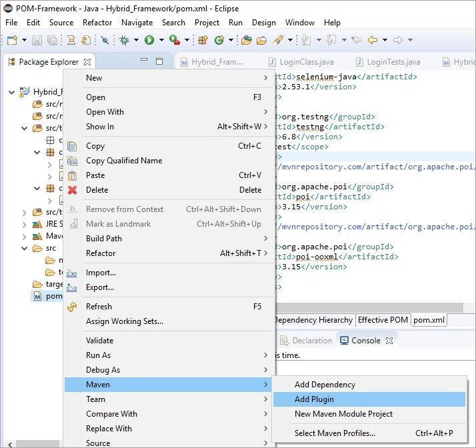Click the Save toolbar icon
The image size is (476, 448).
[x=37, y=40]
